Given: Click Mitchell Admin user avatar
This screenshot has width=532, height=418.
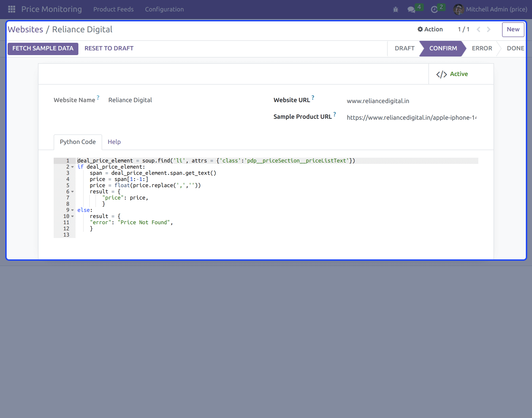Looking at the screenshot, I should [x=458, y=9].
